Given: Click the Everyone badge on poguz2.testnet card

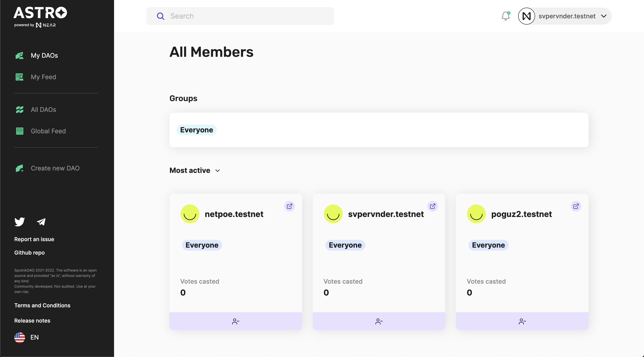Looking at the screenshot, I should (x=488, y=245).
